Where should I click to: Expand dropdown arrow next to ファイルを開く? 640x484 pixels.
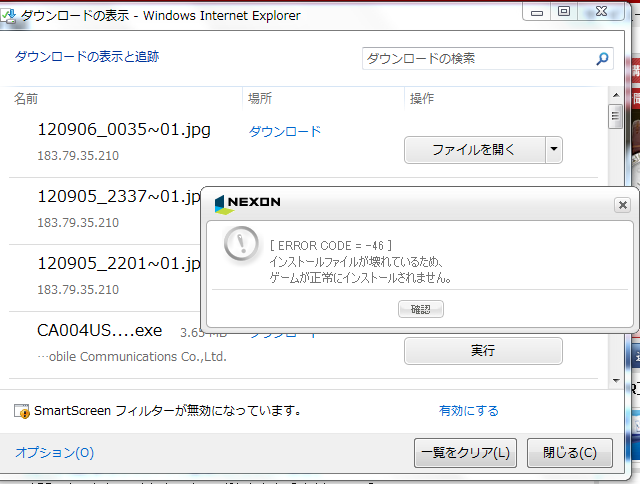pos(554,150)
